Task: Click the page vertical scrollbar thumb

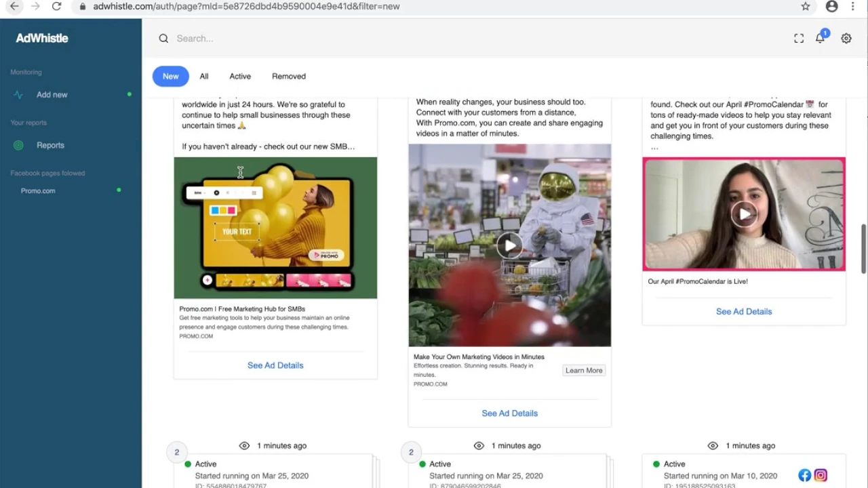Action: (864, 249)
